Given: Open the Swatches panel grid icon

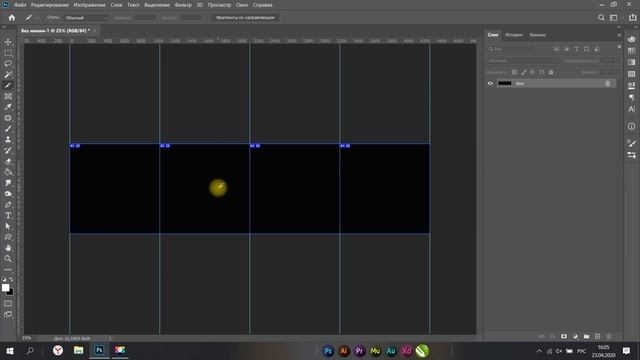Looking at the screenshot, I should (x=631, y=51).
